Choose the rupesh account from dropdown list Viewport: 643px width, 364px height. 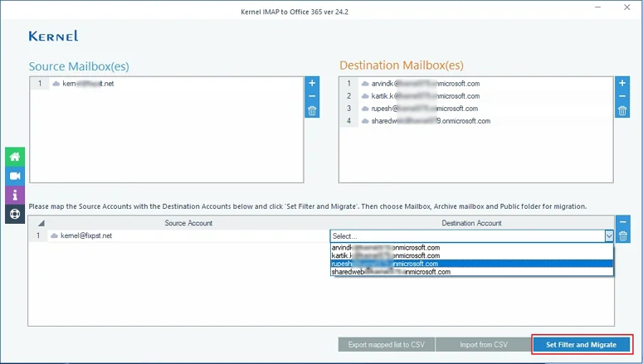click(x=471, y=264)
